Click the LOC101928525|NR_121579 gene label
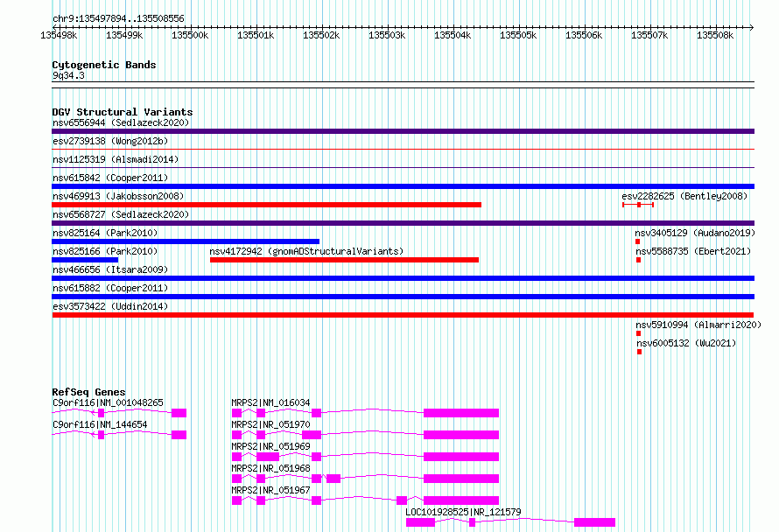This screenshot has height=532, width=779. point(464,512)
